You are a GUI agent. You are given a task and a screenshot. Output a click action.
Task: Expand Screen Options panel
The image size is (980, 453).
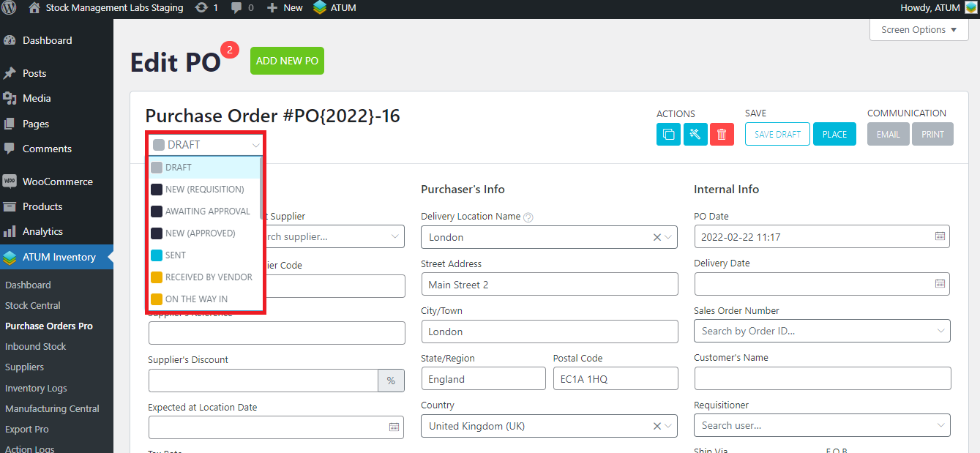919,30
